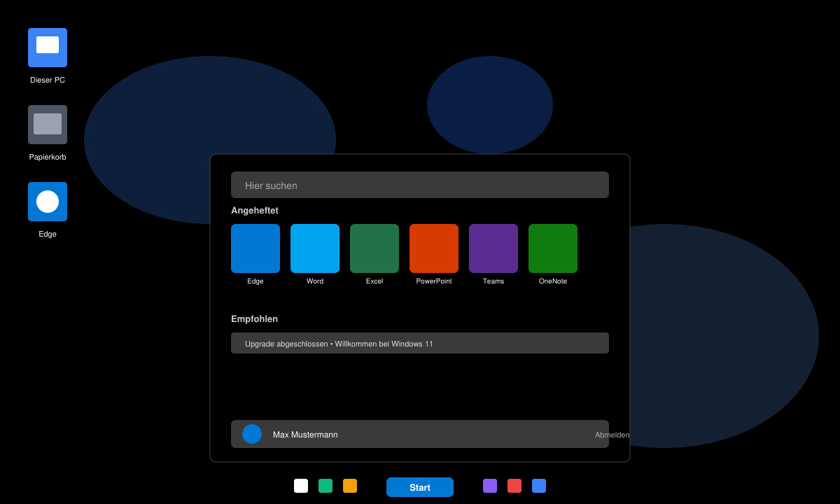Open the Edge desktop shortcut
The image size is (840, 504).
click(x=48, y=202)
